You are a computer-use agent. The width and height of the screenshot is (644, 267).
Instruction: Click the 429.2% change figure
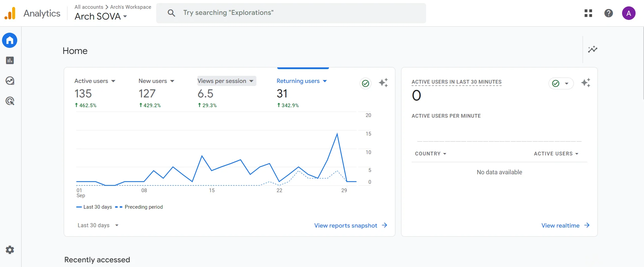[150, 106]
